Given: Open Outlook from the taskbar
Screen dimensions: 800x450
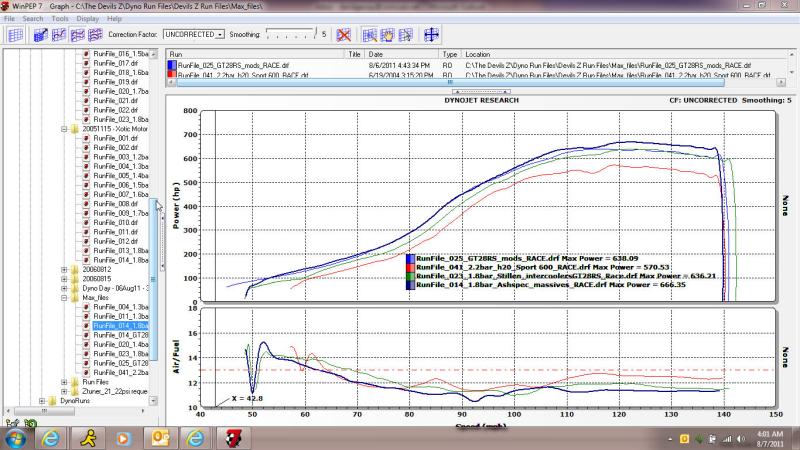Looking at the screenshot, I should (159, 438).
